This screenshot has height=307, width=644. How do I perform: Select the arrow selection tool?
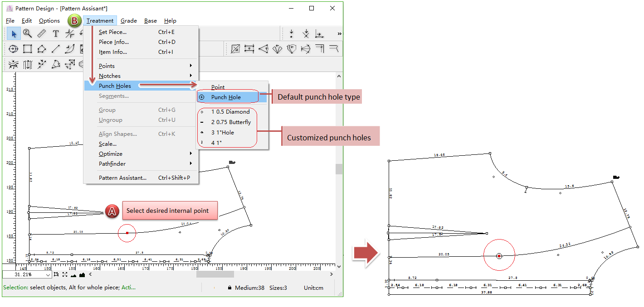coord(14,34)
